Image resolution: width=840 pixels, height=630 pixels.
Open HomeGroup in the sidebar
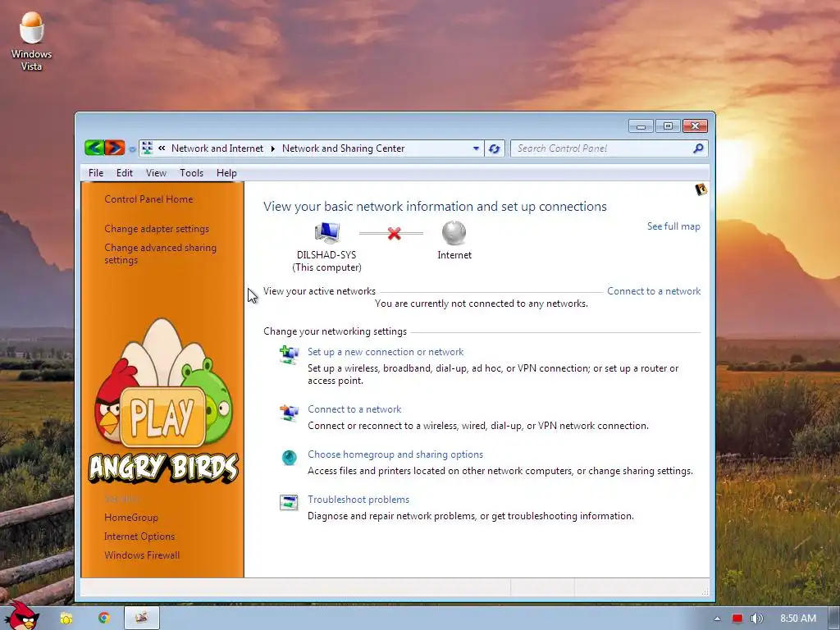pyautogui.click(x=131, y=518)
